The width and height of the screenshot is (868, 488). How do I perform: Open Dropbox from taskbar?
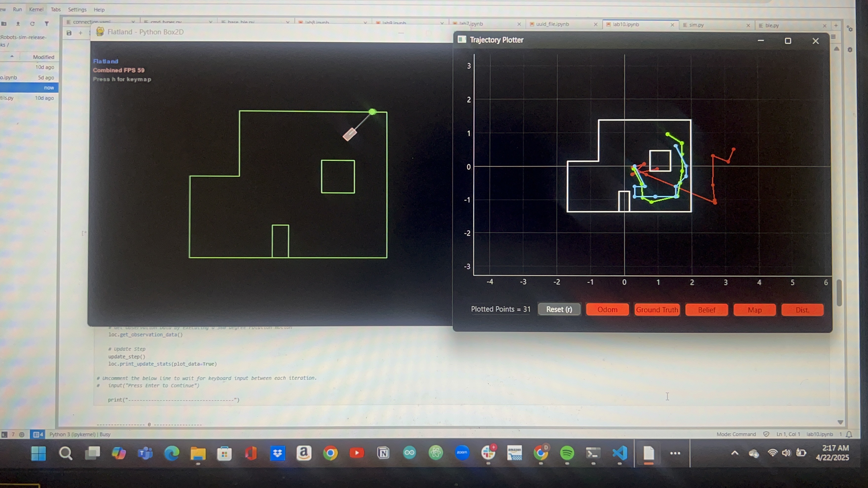[277, 453]
